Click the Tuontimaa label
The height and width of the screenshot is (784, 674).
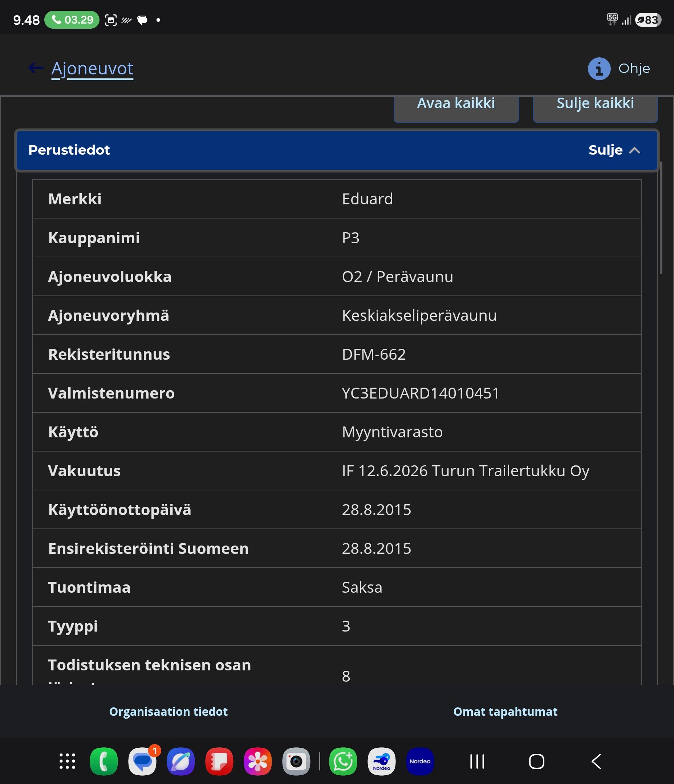coord(89,588)
